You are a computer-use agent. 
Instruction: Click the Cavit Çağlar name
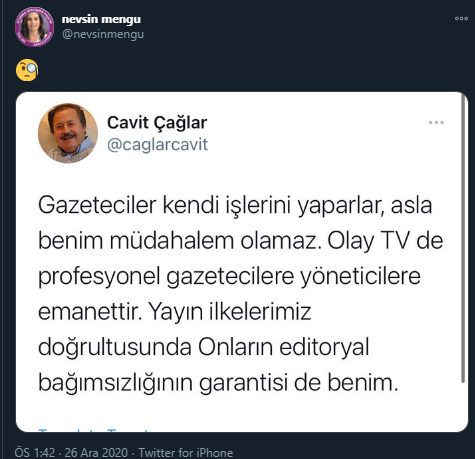pos(157,123)
